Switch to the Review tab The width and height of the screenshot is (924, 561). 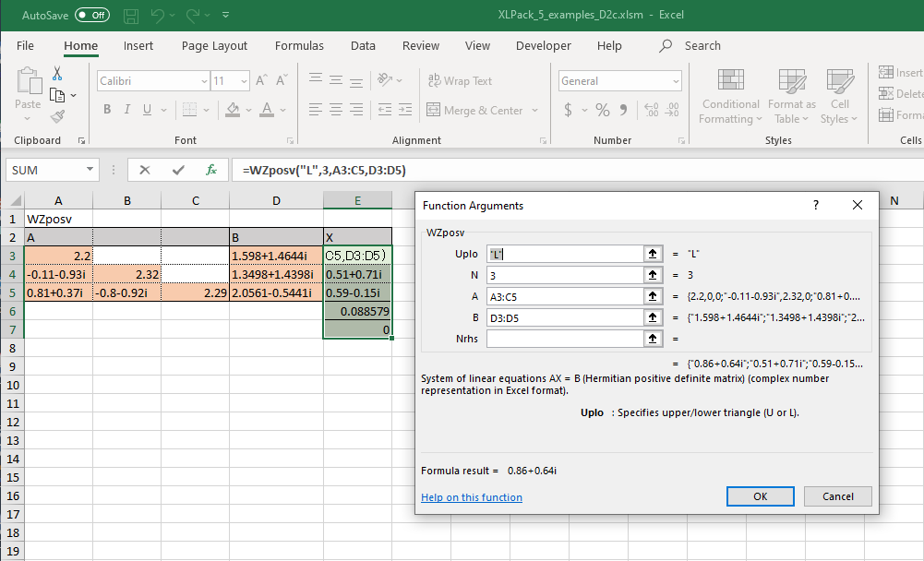coord(421,46)
